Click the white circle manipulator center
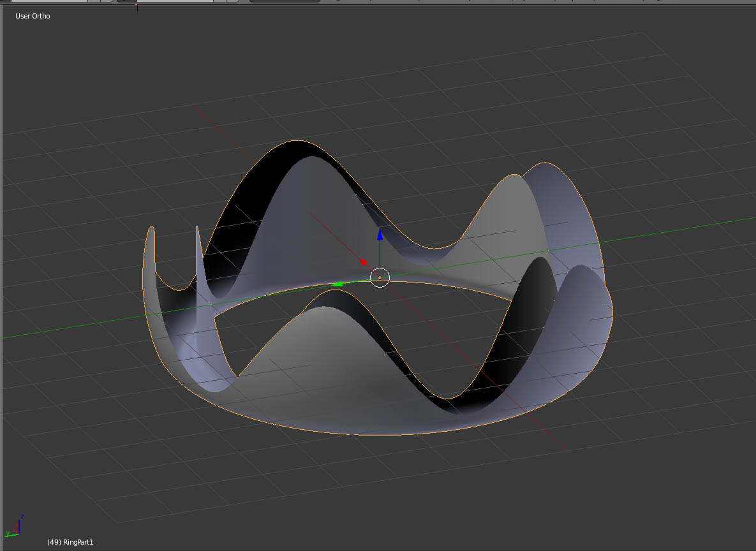Viewport: 756px width, 551px height. (x=380, y=277)
